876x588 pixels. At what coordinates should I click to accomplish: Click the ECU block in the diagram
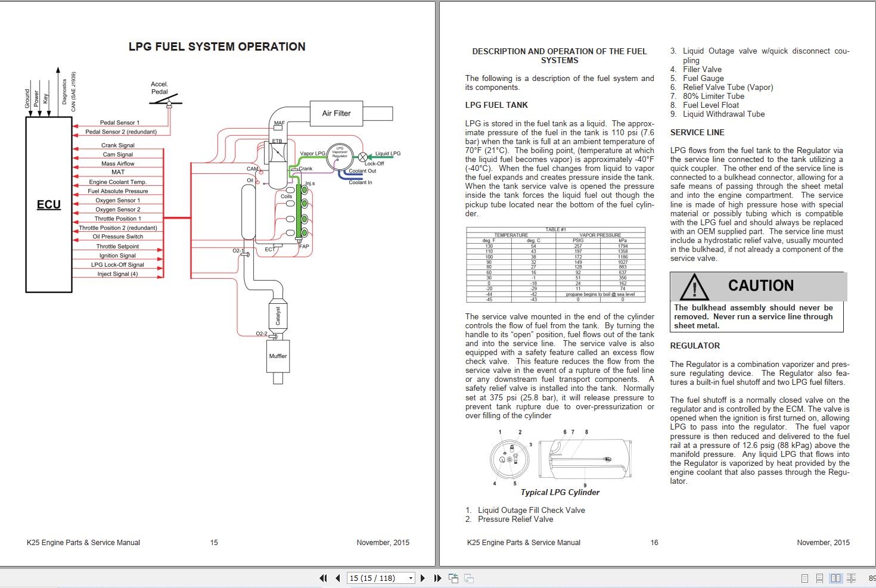(x=48, y=204)
